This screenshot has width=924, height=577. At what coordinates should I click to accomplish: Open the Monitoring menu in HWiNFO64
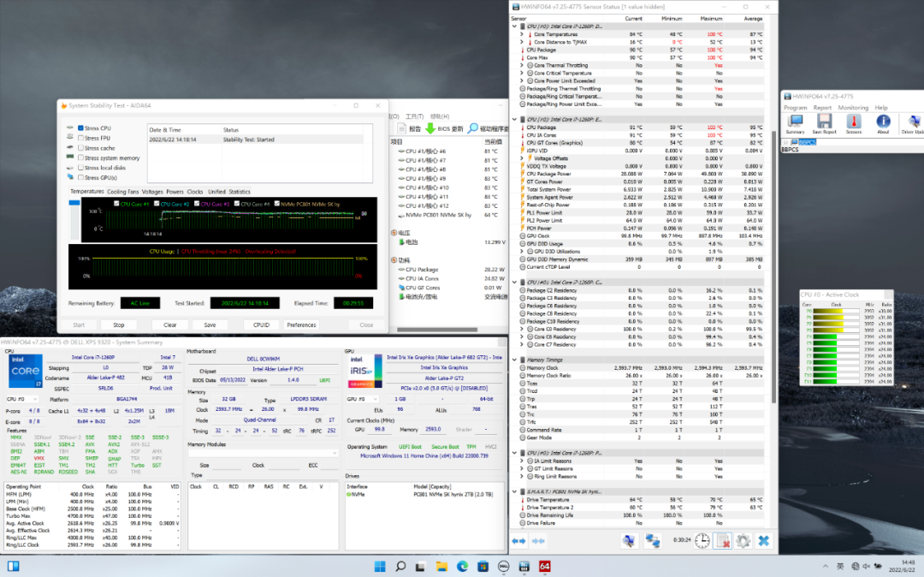(852, 108)
